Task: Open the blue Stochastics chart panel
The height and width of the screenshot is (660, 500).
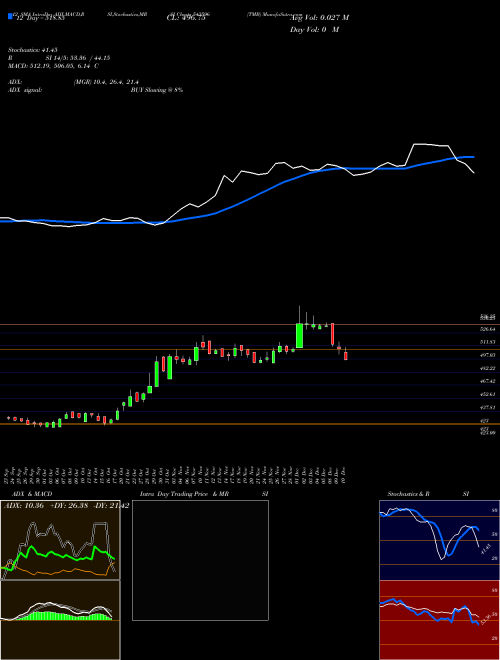Action: pos(439,540)
